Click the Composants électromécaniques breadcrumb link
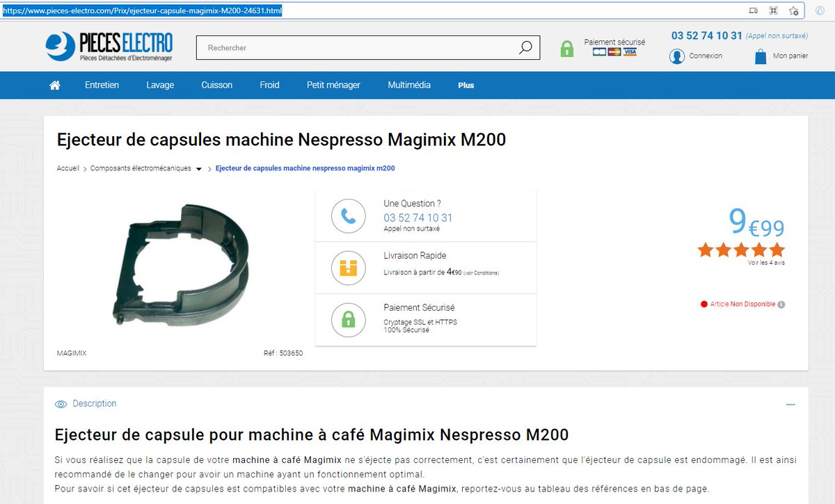Image resolution: width=835 pixels, height=504 pixels. pyautogui.click(x=141, y=168)
